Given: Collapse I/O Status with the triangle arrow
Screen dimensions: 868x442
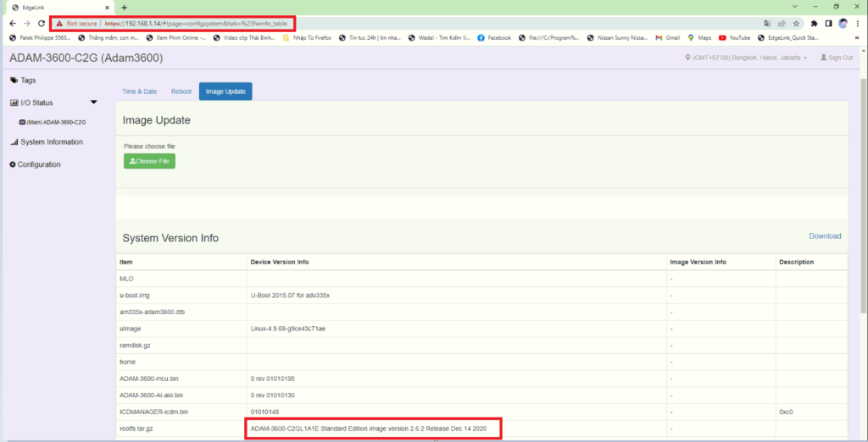Looking at the screenshot, I should [x=93, y=102].
